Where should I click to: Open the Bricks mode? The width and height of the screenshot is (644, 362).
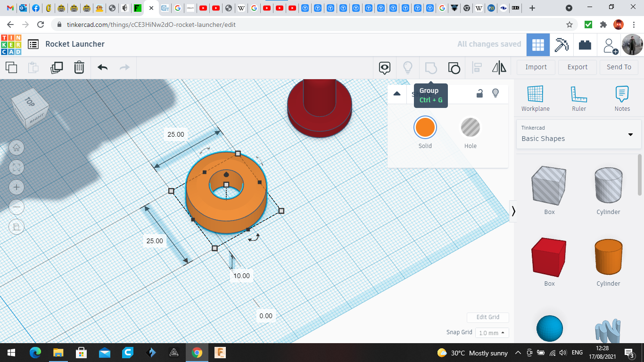tap(585, 45)
